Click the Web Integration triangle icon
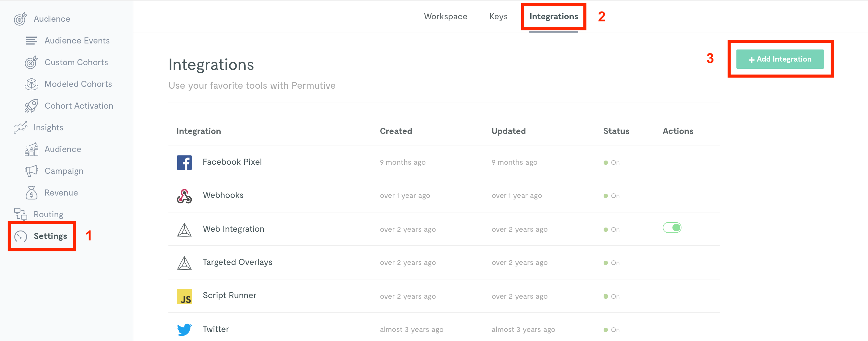 click(x=184, y=229)
